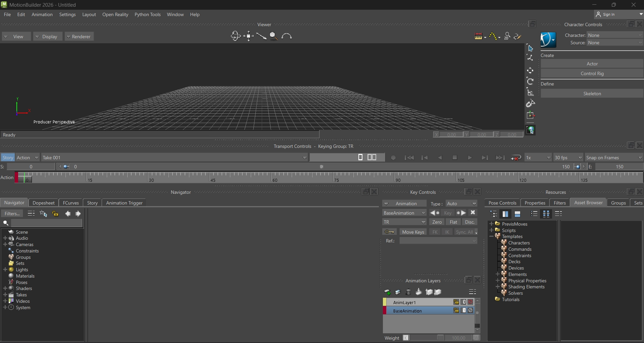Expand the Cameras node in Navigator
This screenshot has width=644, height=343.
5,244
